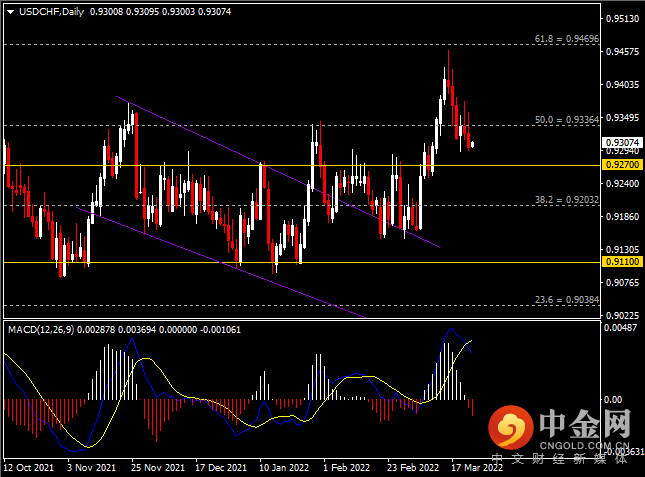Click the current price label 0.93074
This screenshot has height=477, width=645.
pos(622,142)
